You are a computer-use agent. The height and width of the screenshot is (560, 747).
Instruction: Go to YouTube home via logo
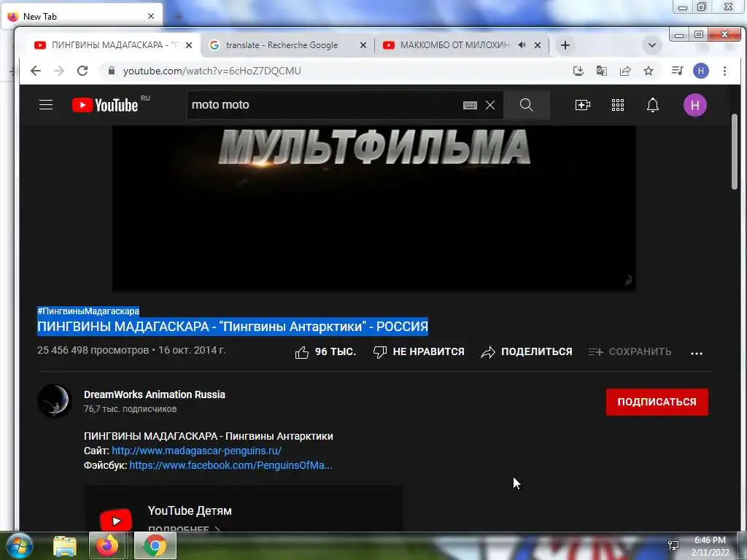[x=105, y=105]
